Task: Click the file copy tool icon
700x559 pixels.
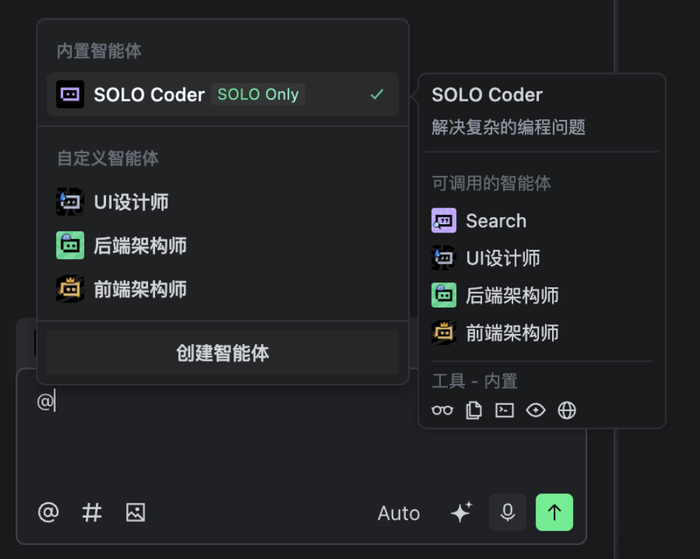Action: click(474, 410)
